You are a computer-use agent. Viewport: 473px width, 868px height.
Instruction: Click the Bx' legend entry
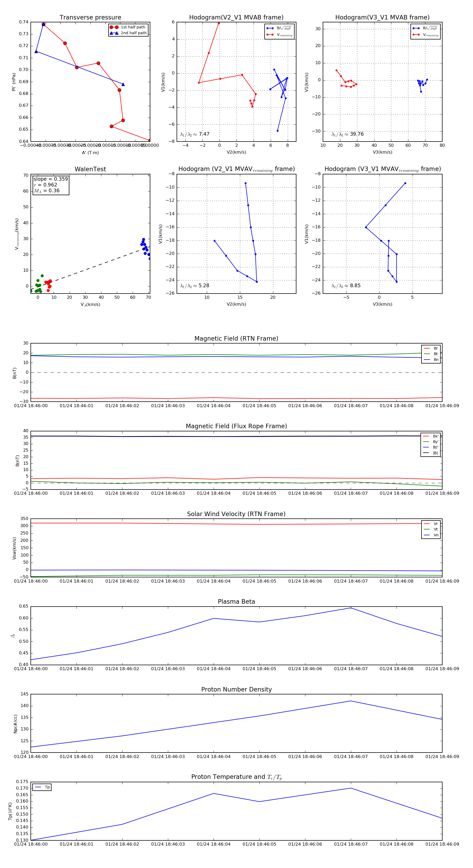click(x=431, y=436)
